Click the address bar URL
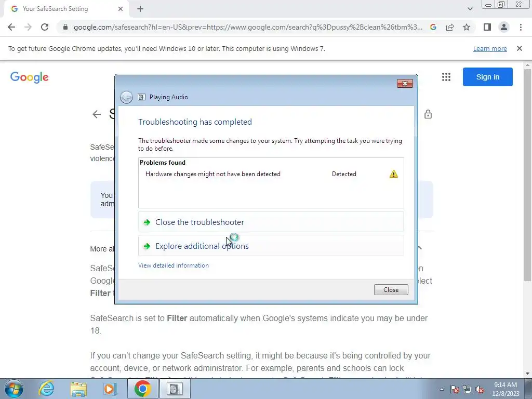 point(248,27)
